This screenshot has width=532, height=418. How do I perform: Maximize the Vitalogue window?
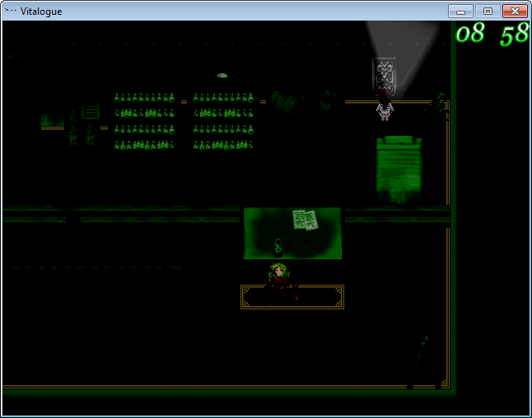click(488, 12)
